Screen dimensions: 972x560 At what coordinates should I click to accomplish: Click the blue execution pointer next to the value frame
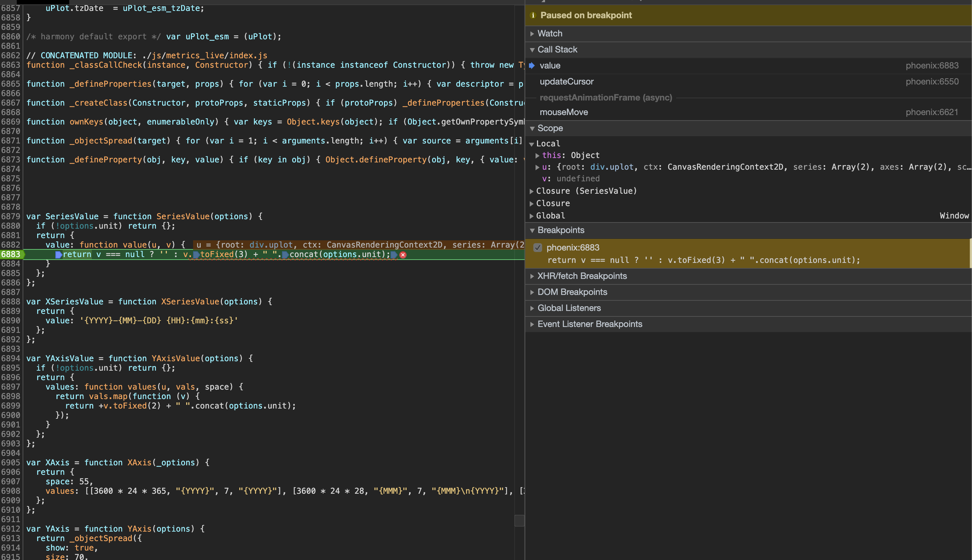(532, 66)
